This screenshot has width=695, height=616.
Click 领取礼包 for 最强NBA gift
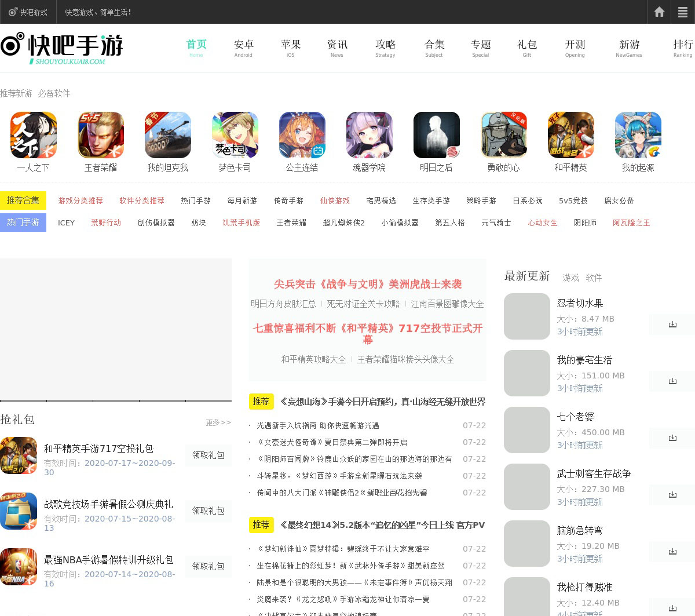(209, 567)
